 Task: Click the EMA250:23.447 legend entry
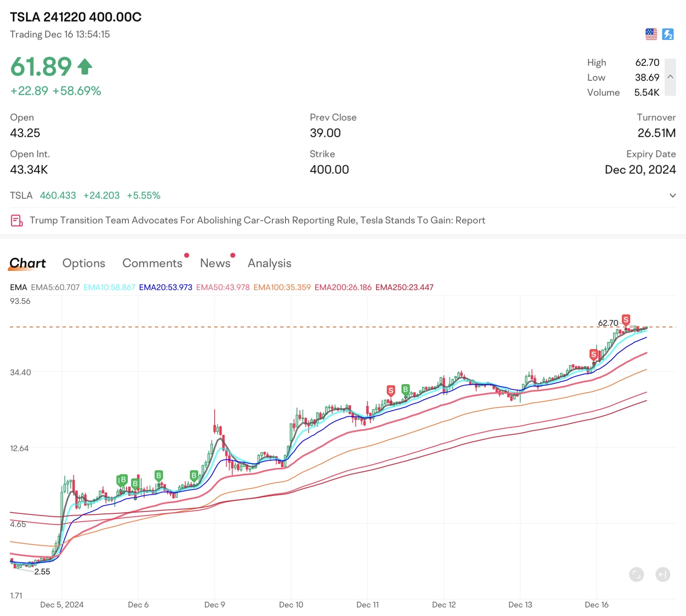[405, 287]
